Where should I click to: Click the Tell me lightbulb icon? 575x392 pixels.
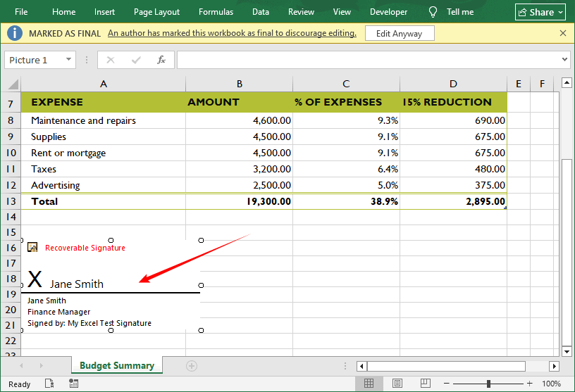433,12
